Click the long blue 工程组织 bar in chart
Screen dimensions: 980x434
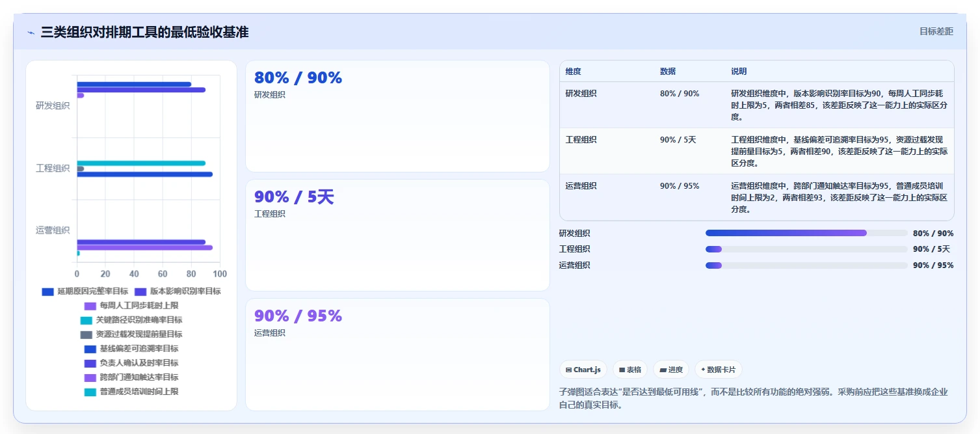(x=144, y=174)
